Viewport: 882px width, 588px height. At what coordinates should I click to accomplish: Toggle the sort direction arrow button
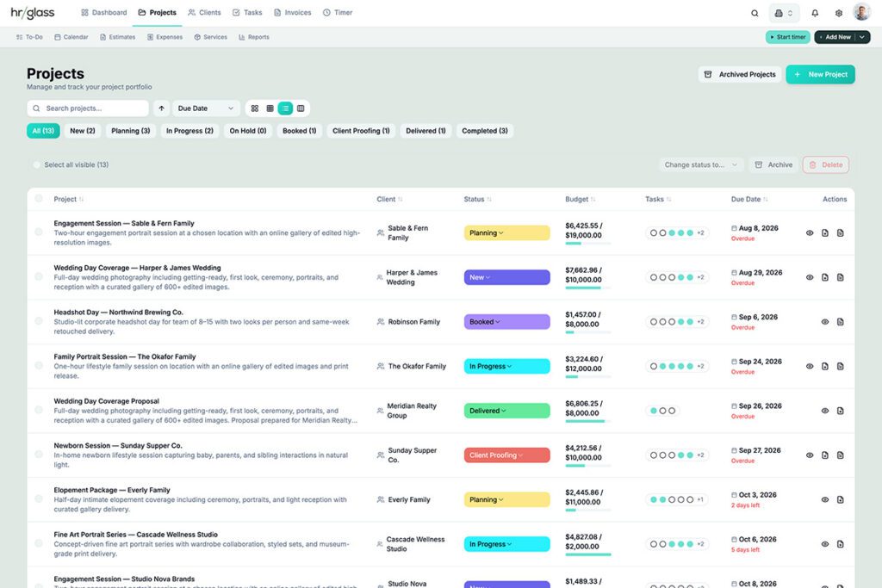tap(161, 108)
